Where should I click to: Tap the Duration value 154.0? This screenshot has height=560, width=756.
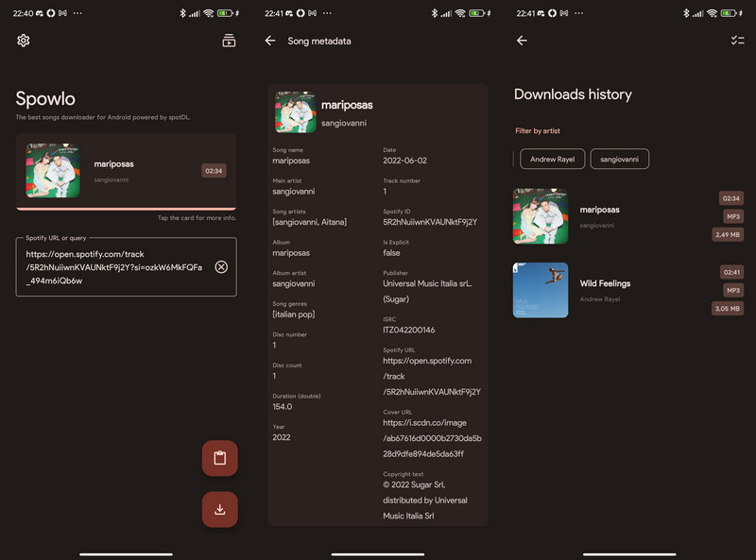(x=283, y=407)
